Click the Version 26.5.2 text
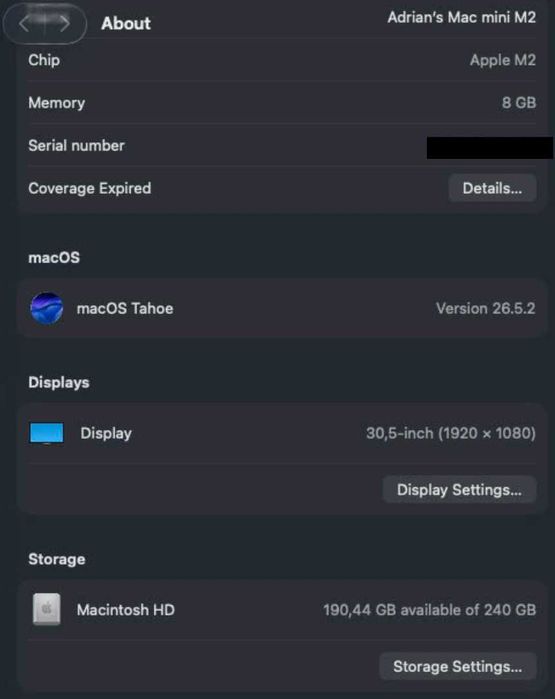Viewport: 555px width, 699px height. click(x=485, y=308)
